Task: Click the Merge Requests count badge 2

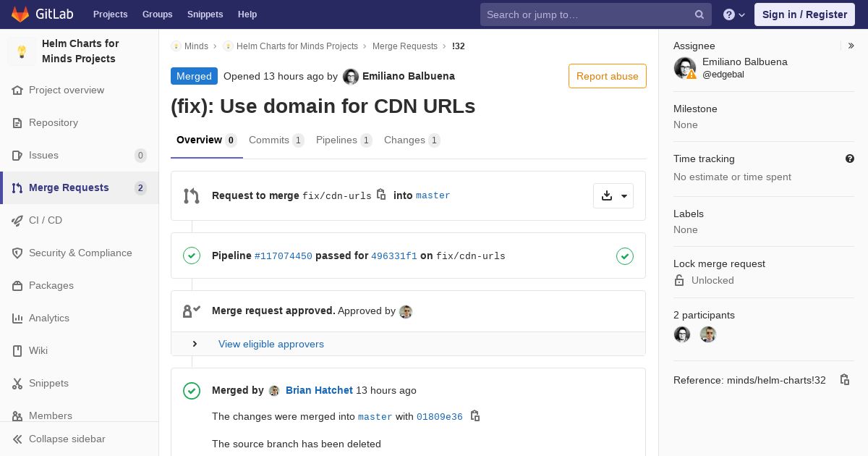Action: click(x=140, y=188)
